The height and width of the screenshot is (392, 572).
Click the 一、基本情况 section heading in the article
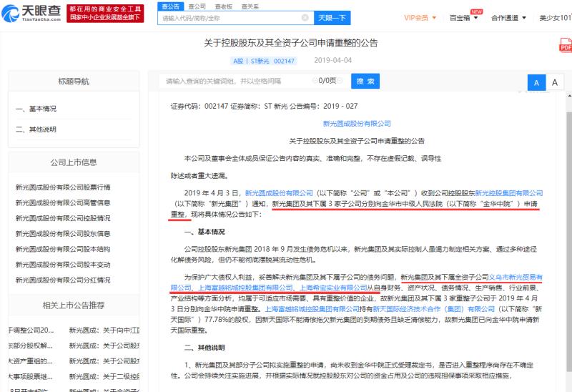(x=204, y=232)
